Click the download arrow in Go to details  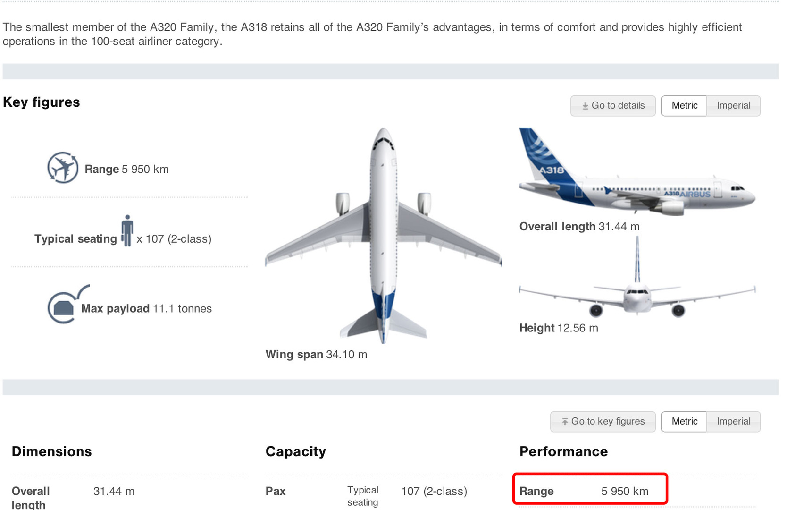585,106
